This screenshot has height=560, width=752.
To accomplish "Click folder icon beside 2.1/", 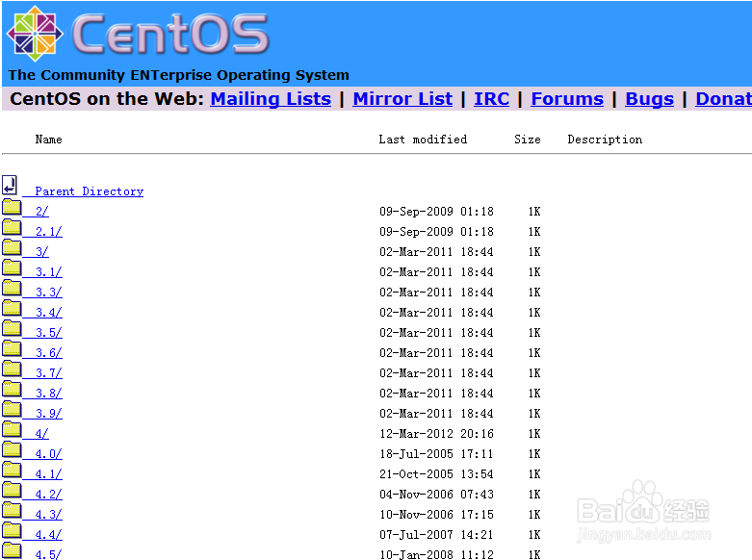I will coord(12,227).
